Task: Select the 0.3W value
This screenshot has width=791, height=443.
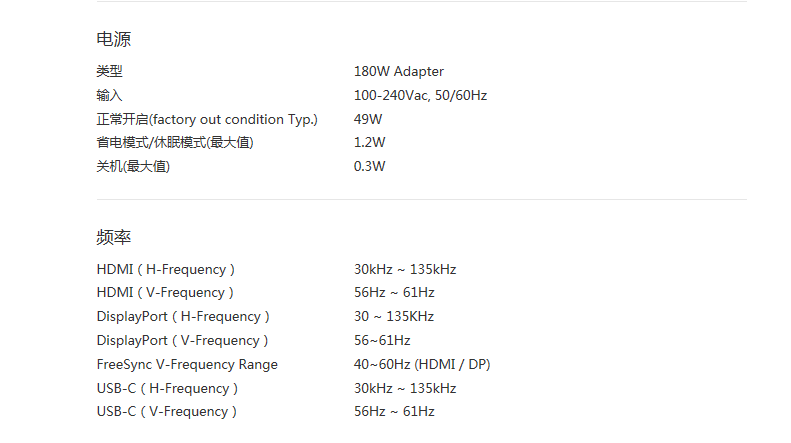Action: coord(369,167)
